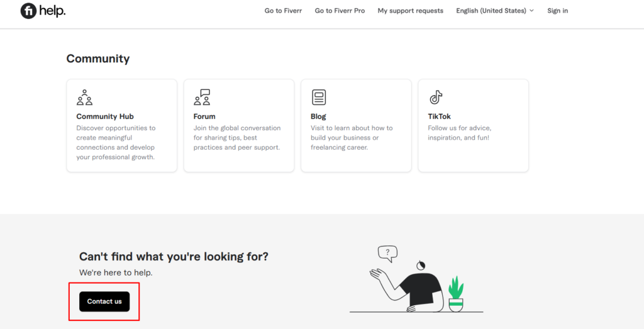Open the Community Hub card title
Viewport: 644px width, 329px height.
105,116
